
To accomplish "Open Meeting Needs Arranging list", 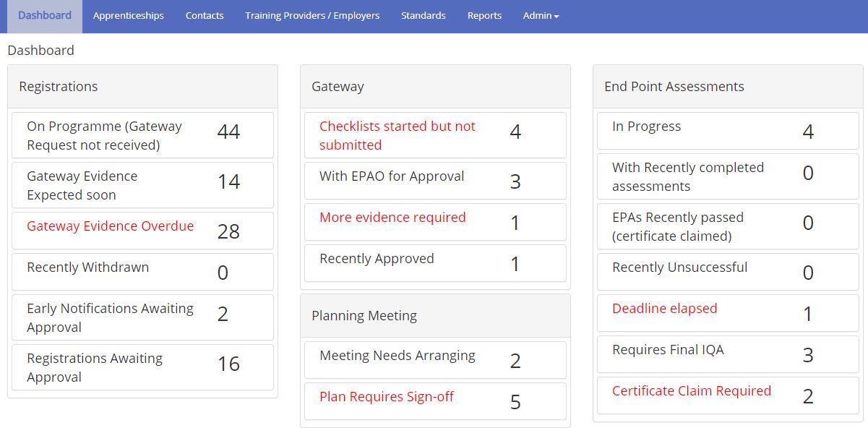I will click(435, 360).
